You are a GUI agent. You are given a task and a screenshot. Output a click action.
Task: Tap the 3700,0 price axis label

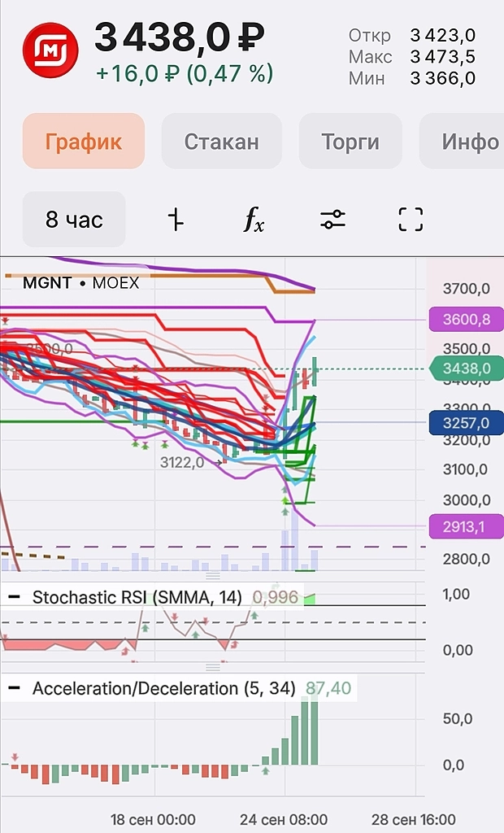pyautogui.click(x=467, y=289)
